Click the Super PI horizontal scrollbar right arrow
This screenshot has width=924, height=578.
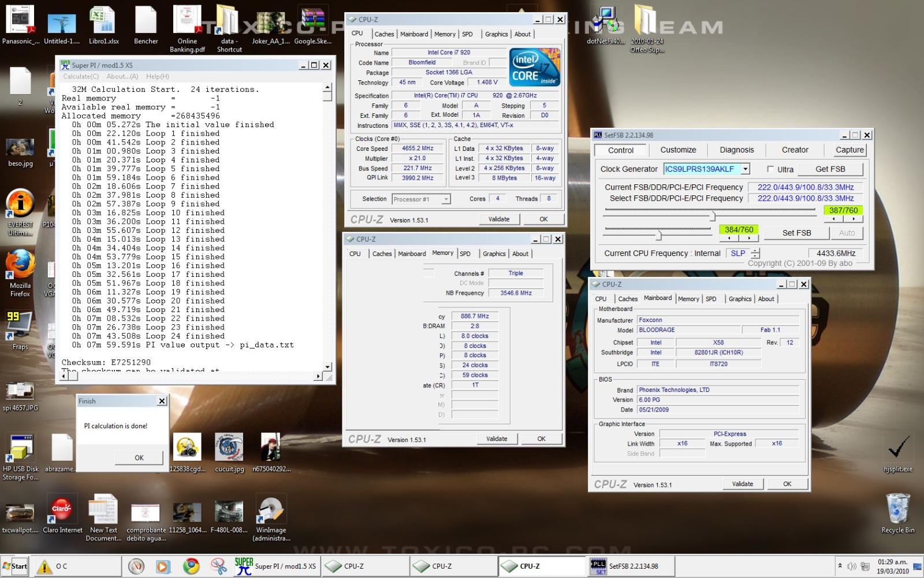click(318, 376)
